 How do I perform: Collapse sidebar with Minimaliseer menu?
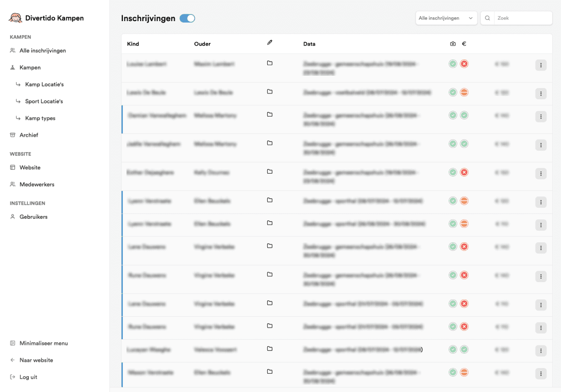[43, 344]
